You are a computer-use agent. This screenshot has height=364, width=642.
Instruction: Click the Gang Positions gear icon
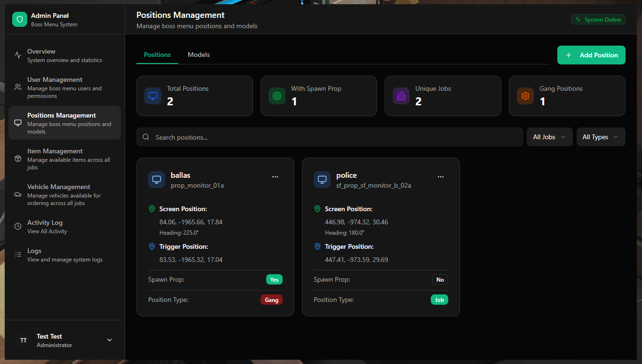pos(525,96)
